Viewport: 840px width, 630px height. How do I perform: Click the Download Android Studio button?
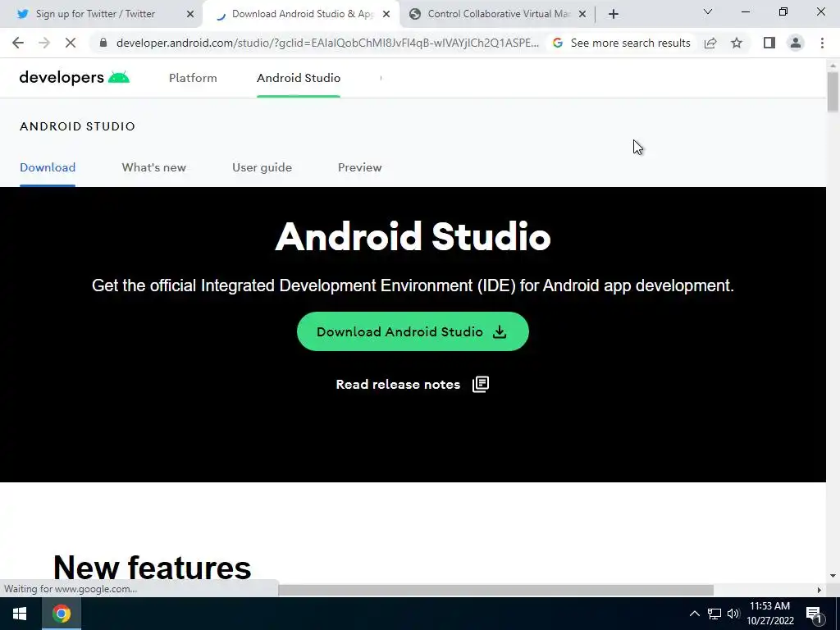click(413, 331)
